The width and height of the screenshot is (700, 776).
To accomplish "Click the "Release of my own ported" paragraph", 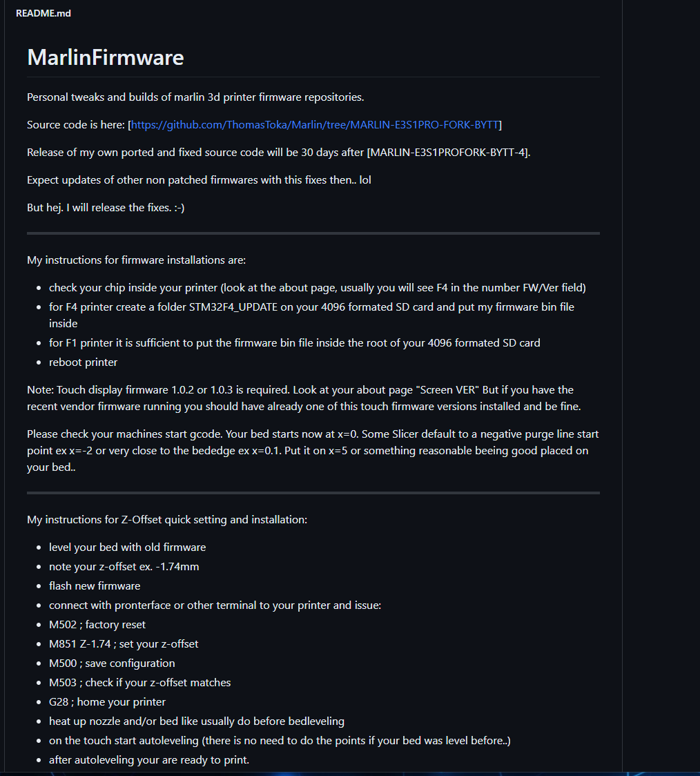I will coord(278,153).
